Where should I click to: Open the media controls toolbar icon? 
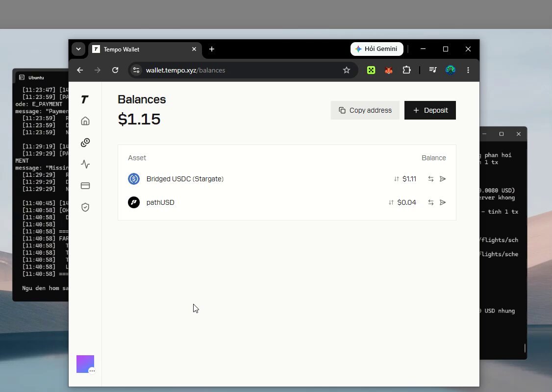coord(433,70)
